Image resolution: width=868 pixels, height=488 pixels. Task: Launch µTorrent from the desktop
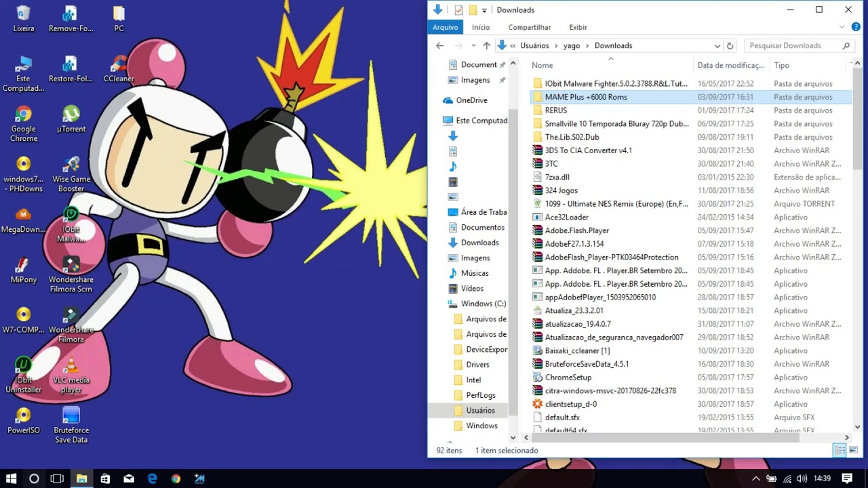pos(71,119)
